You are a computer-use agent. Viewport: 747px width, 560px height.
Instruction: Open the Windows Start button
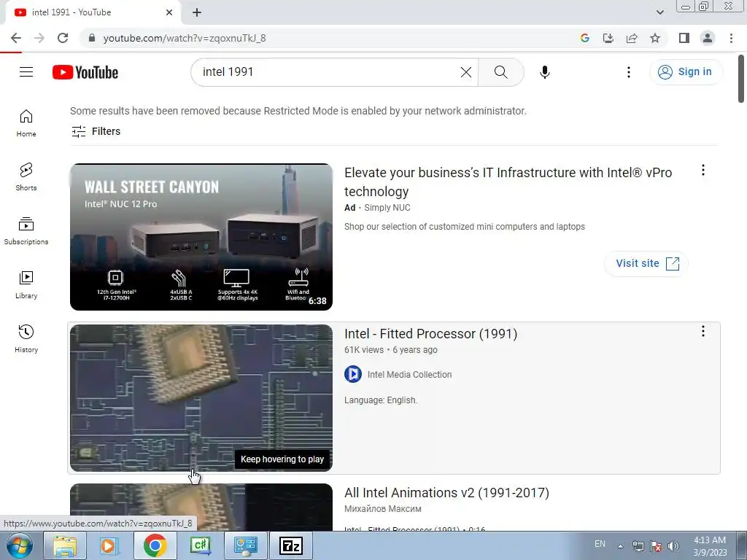(x=20, y=545)
